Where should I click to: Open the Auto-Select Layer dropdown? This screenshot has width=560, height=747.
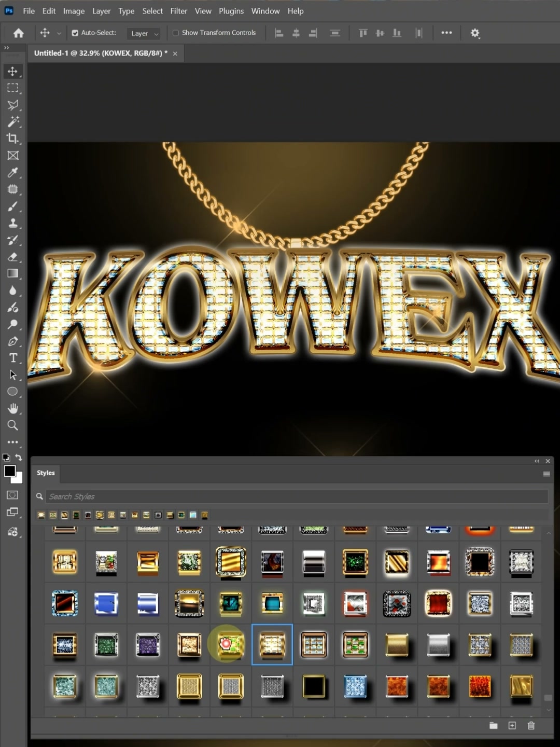click(143, 33)
